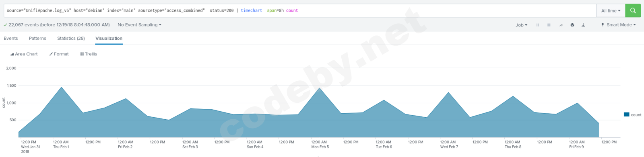Change chart type via Area Chart
644x157 pixels.
pos(24,54)
